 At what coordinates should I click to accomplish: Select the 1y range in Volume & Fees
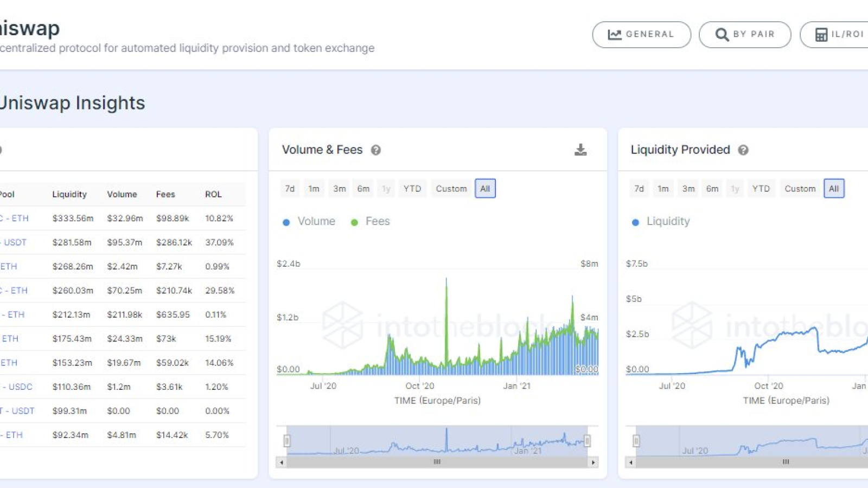(x=386, y=189)
